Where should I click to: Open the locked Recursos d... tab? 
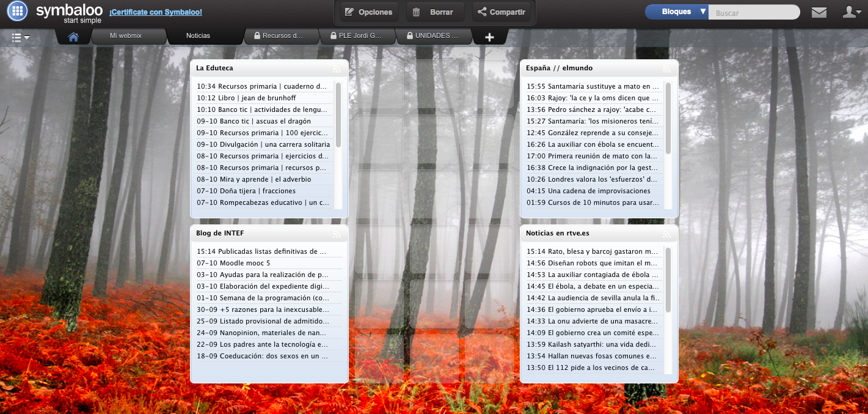tap(279, 36)
